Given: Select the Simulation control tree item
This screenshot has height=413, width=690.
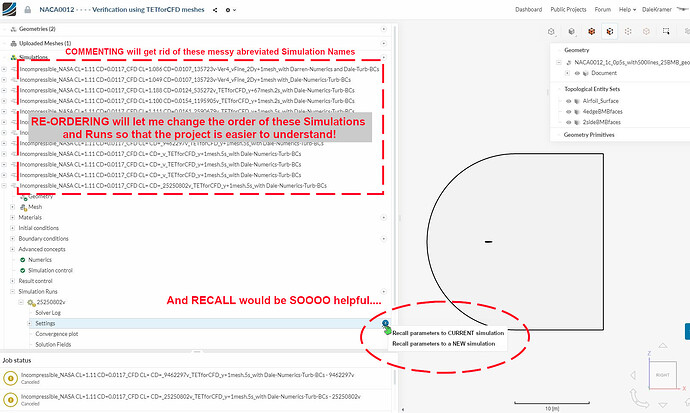Looking at the screenshot, I should (x=50, y=270).
